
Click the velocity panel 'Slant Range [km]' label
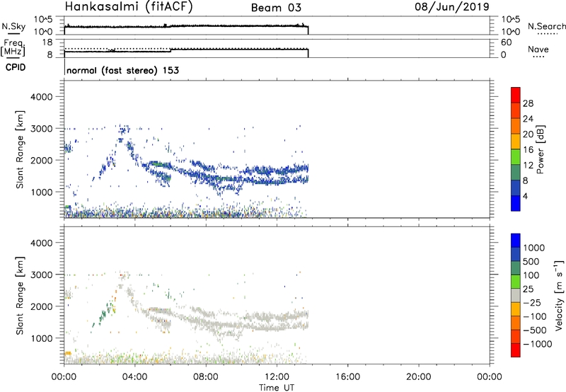click(x=20, y=295)
